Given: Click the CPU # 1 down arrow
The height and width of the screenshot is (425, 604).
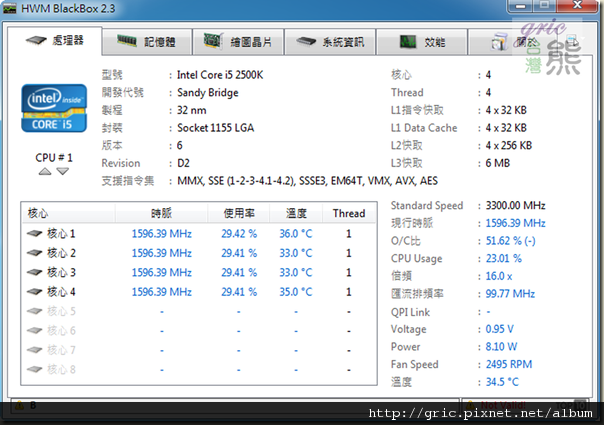Looking at the screenshot, I should [x=62, y=171].
